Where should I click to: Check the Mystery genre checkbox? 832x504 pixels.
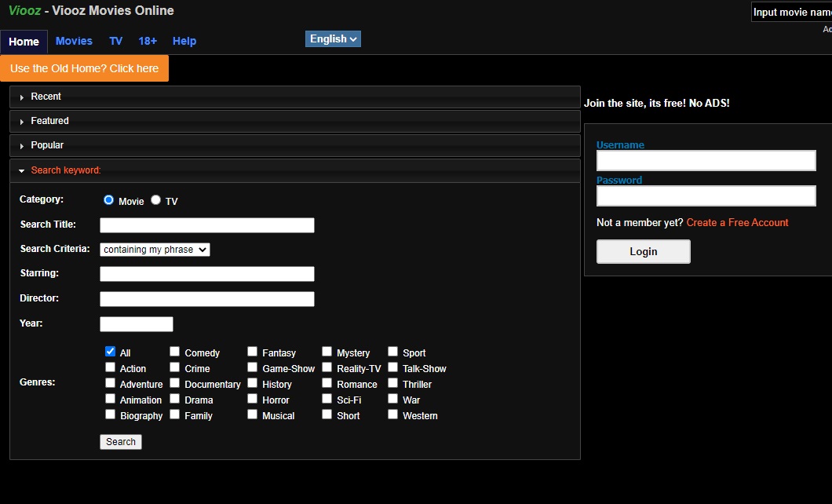pos(327,351)
